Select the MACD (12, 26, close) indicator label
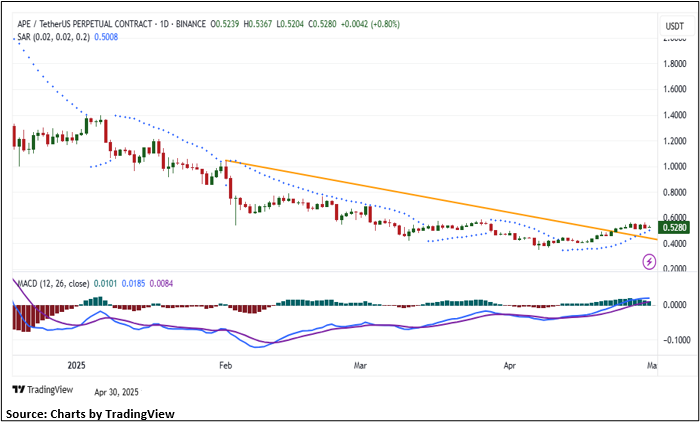700x422 pixels. click(x=53, y=284)
